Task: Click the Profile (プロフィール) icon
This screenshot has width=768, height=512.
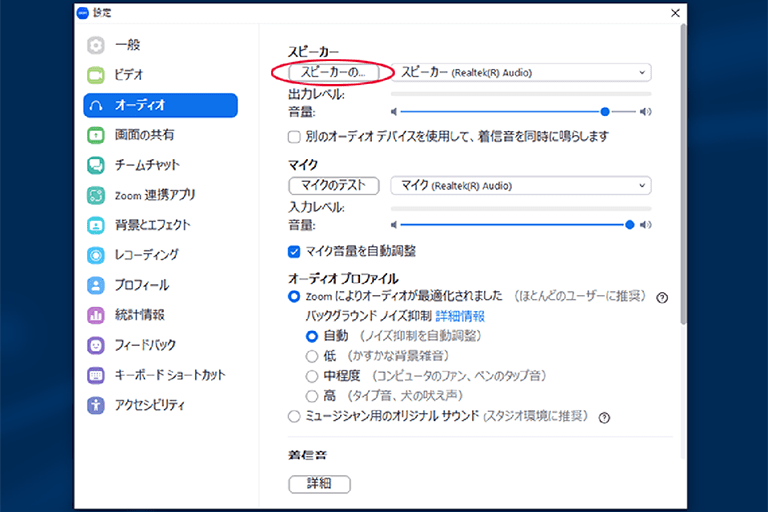Action: 96,285
